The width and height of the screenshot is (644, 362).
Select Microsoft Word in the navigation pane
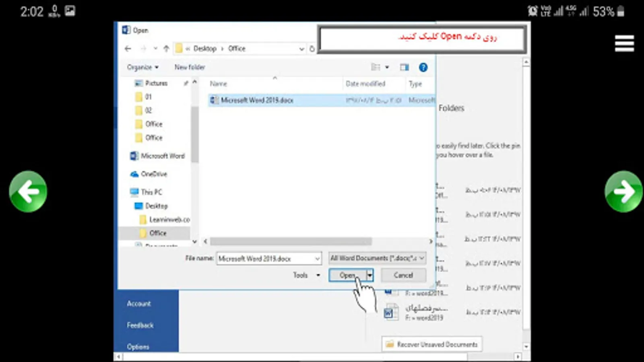157,156
